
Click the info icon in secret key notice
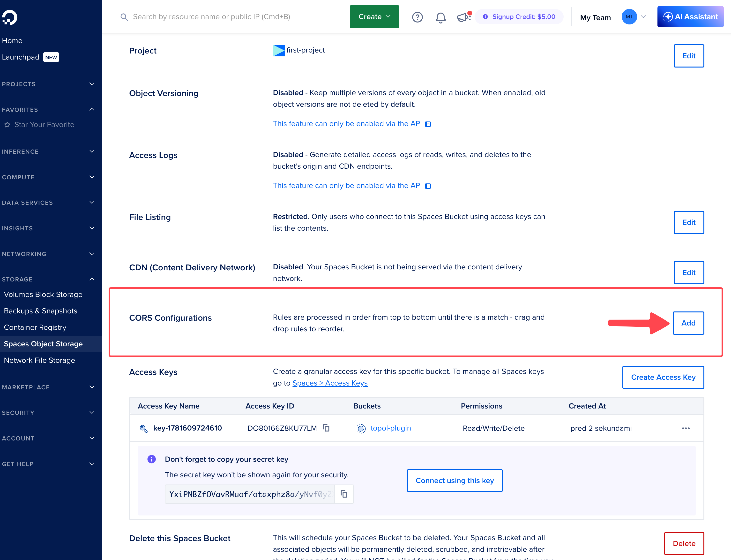coord(151,459)
